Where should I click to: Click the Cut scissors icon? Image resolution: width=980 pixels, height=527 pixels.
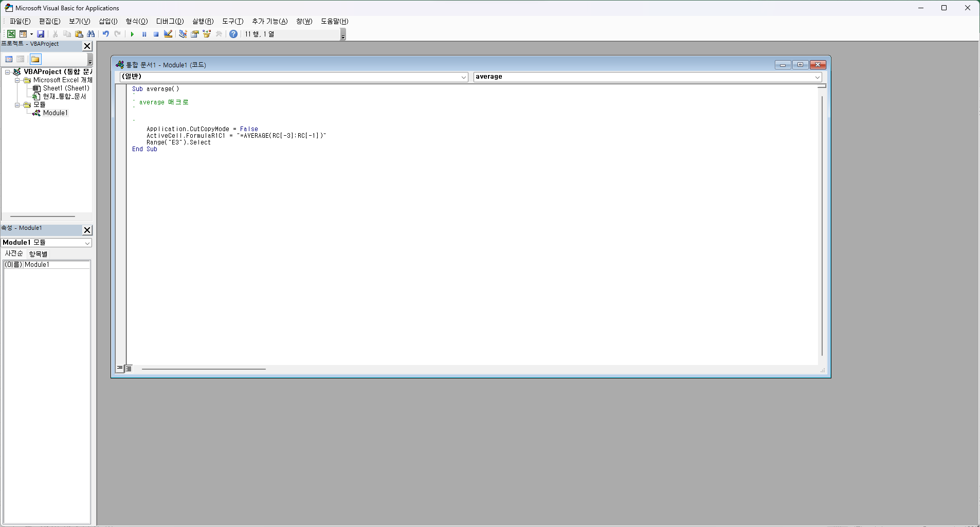click(56, 34)
